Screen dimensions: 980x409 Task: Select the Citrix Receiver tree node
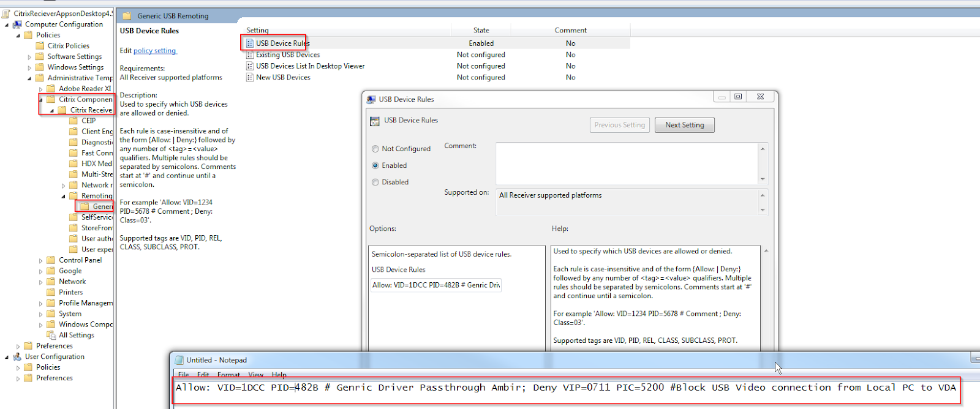[85, 110]
